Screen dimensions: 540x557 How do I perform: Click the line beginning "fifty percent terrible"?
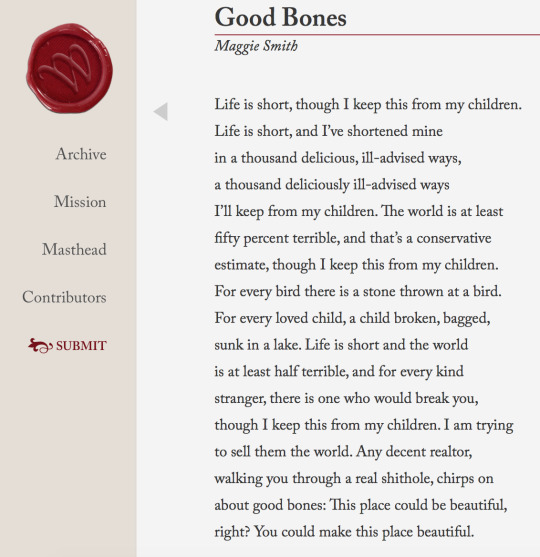(353, 238)
